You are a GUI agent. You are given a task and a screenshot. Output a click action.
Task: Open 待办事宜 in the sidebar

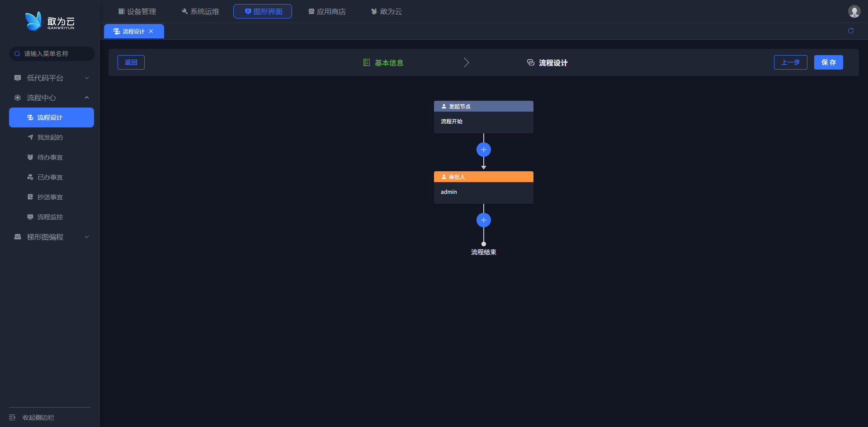(52, 157)
